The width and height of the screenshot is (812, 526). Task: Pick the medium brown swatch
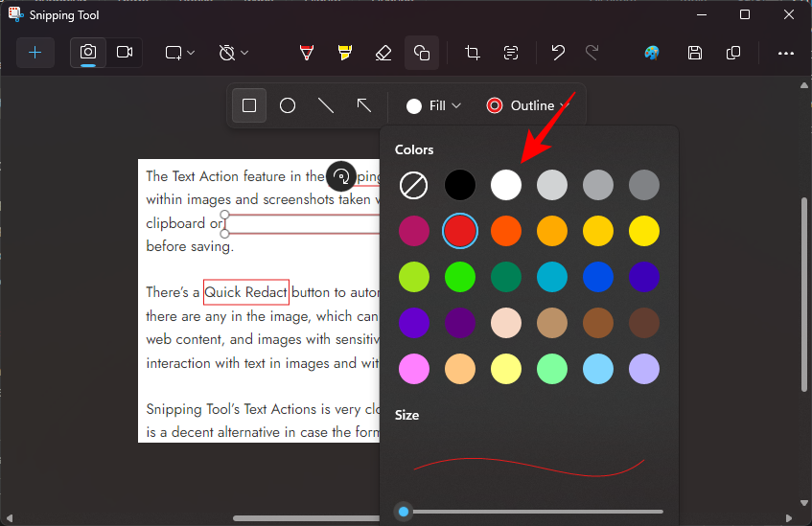[x=598, y=323]
